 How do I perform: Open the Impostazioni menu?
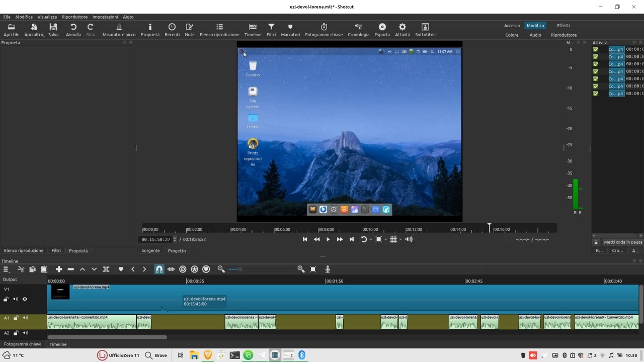coord(105,17)
